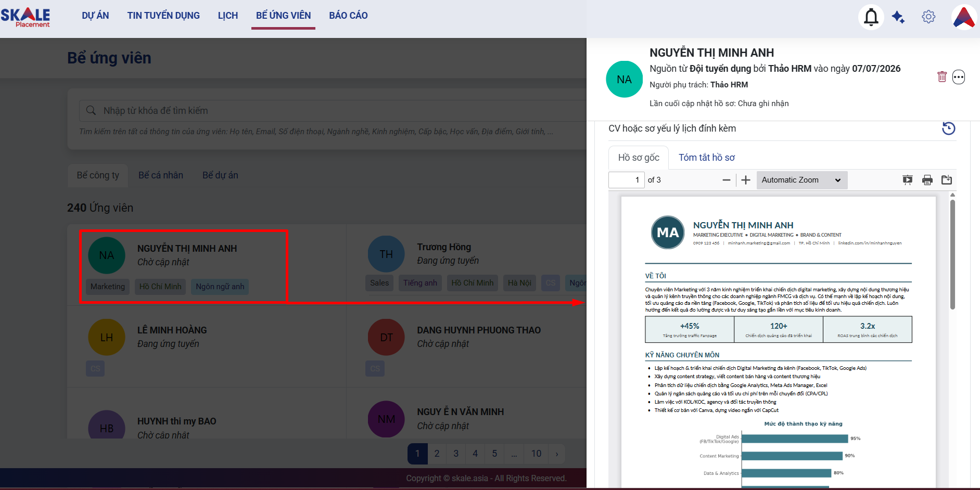Click Lê Minh Hoàng's LH avatar
Image resolution: width=980 pixels, height=490 pixels.
[107, 337]
